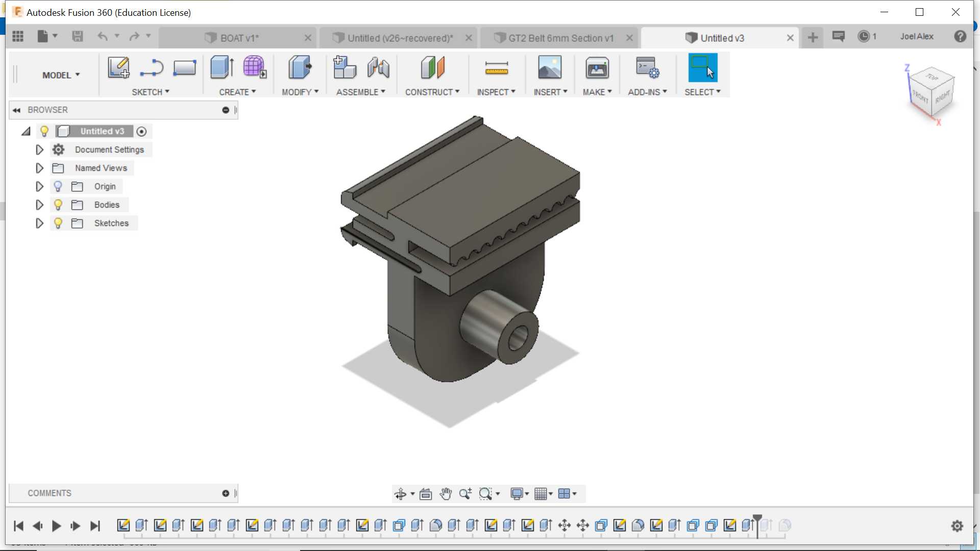Show the Origin folder via bulb
The width and height of the screenshot is (980, 551).
[58, 186]
